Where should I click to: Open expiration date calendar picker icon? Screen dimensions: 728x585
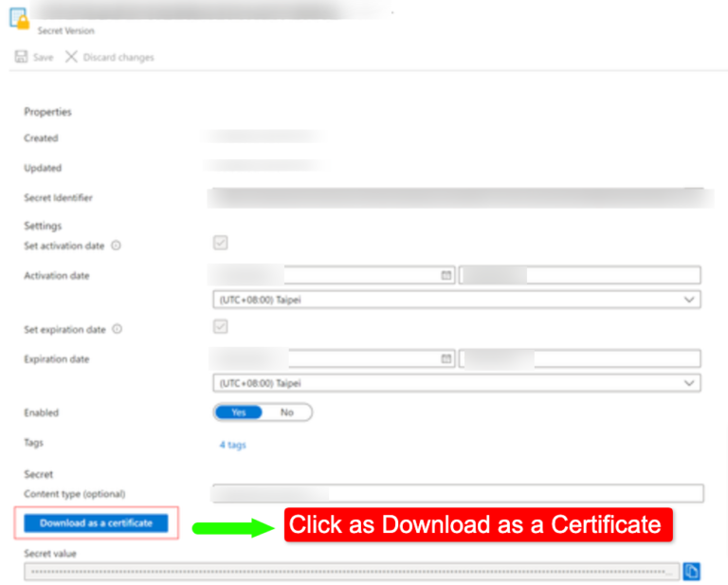446,359
